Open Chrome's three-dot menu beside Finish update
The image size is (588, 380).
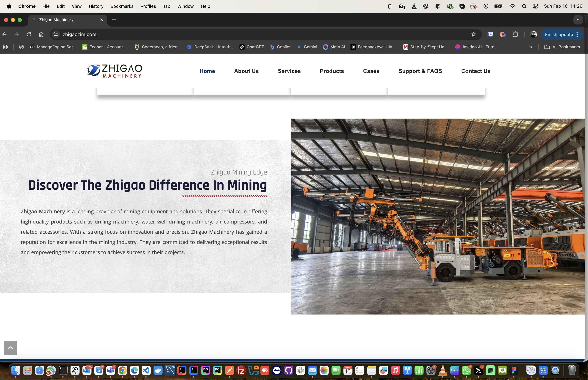coord(578,34)
